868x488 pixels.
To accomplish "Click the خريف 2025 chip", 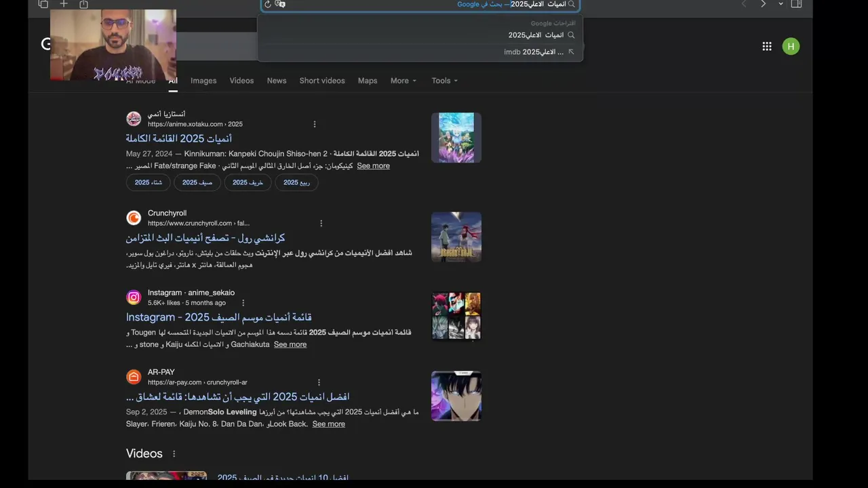I will coord(248,182).
